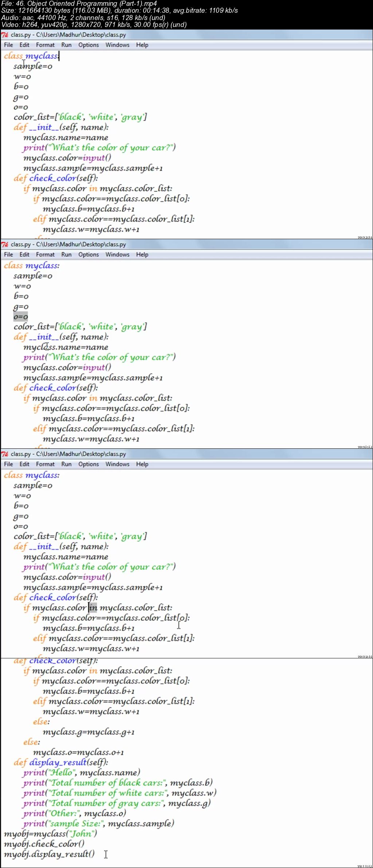Open the Options menu in the top frame
This screenshot has width=373, height=868.
click(x=89, y=45)
